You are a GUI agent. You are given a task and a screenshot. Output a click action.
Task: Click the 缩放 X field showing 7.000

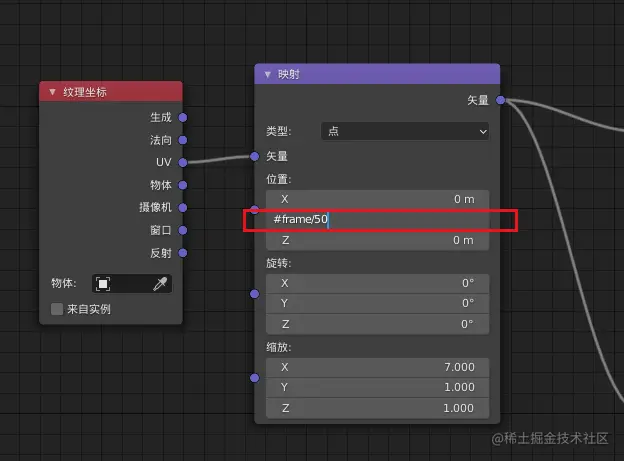point(377,367)
